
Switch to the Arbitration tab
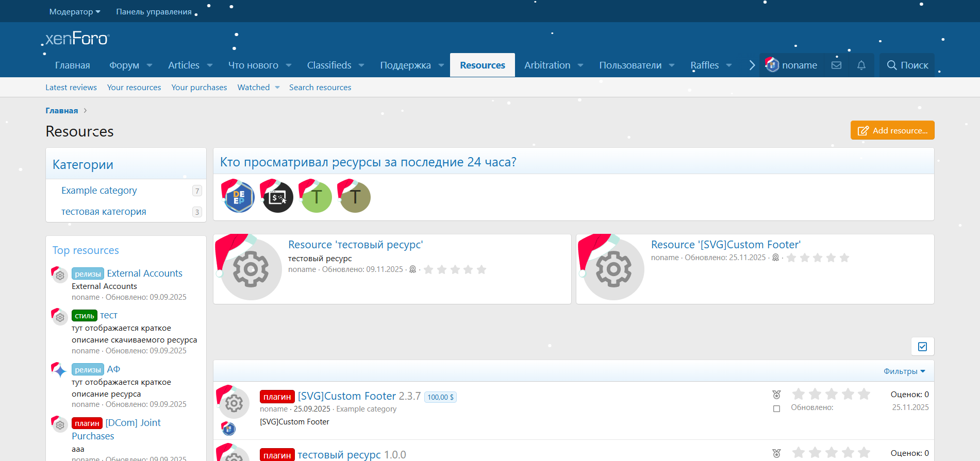click(547, 65)
